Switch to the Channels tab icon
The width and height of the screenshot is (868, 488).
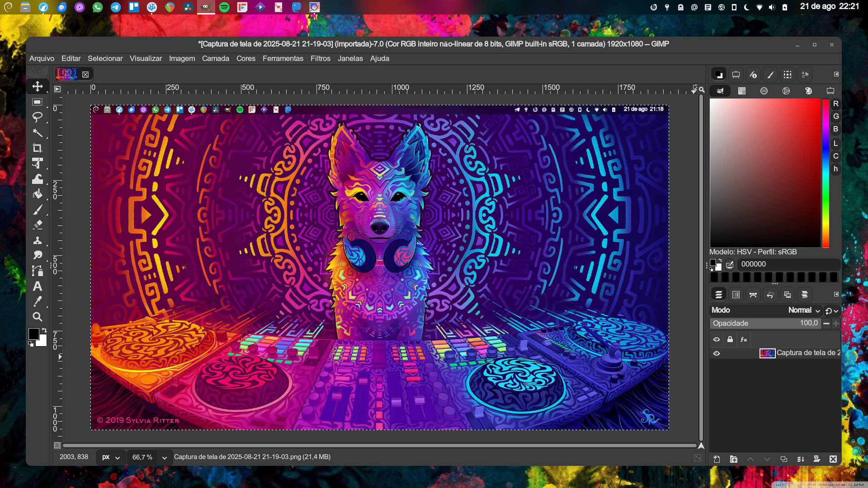(736, 295)
